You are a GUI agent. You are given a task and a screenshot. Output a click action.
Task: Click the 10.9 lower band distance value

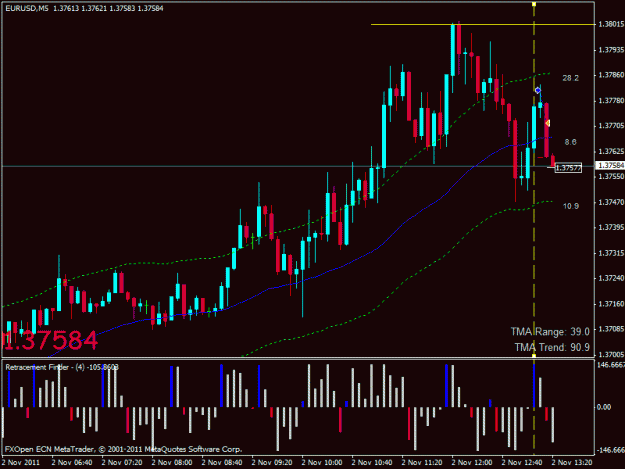[570, 206]
